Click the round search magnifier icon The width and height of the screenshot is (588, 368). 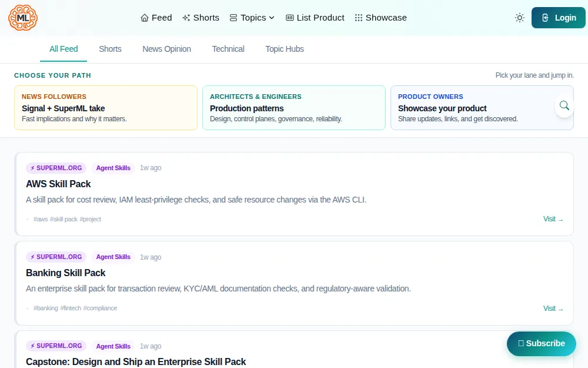(564, 105)
